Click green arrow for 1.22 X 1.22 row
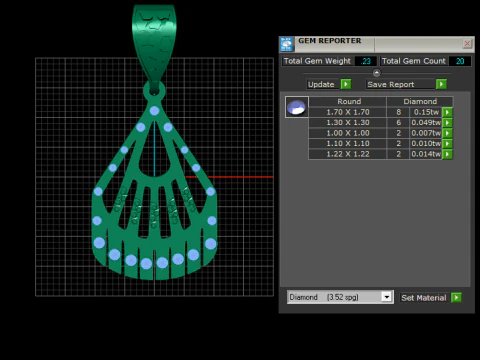Viewport: 480px width, 360px height. click(x=447, y=154)
